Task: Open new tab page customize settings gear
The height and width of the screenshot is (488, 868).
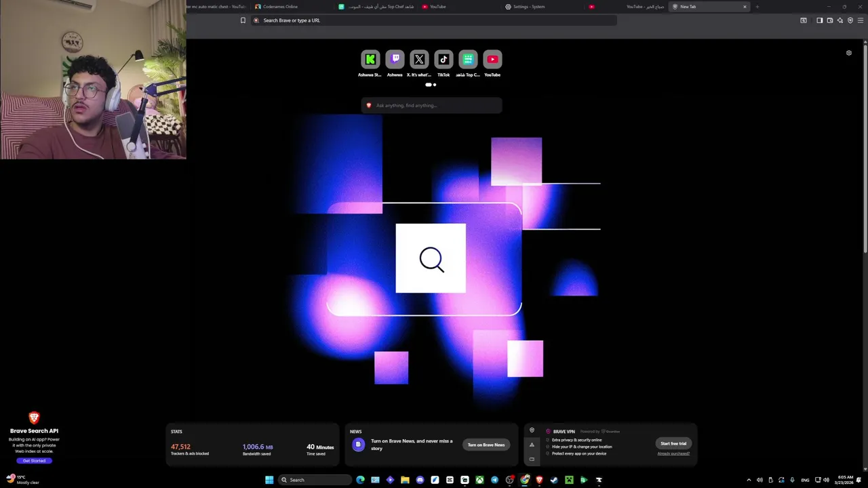Action: (x=849, y=53)
